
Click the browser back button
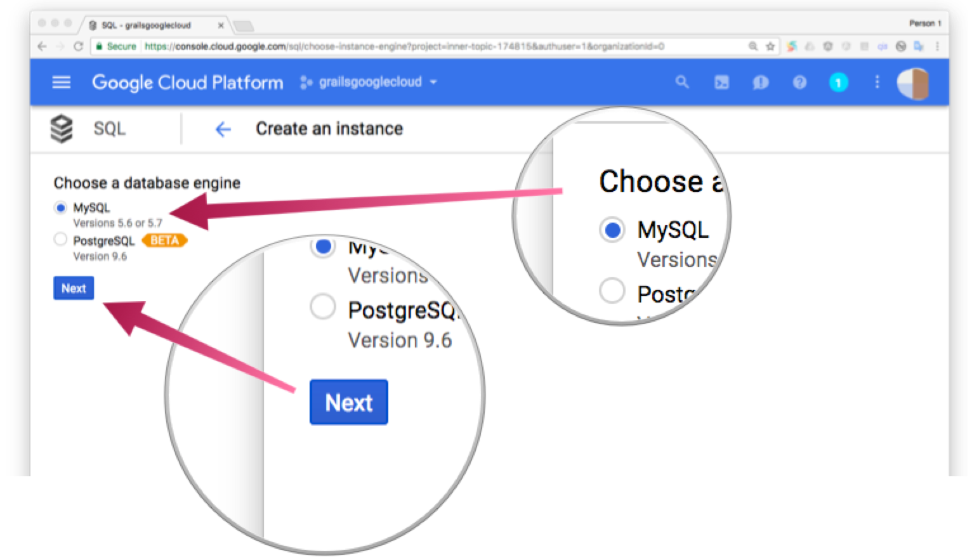pos(42,46)
